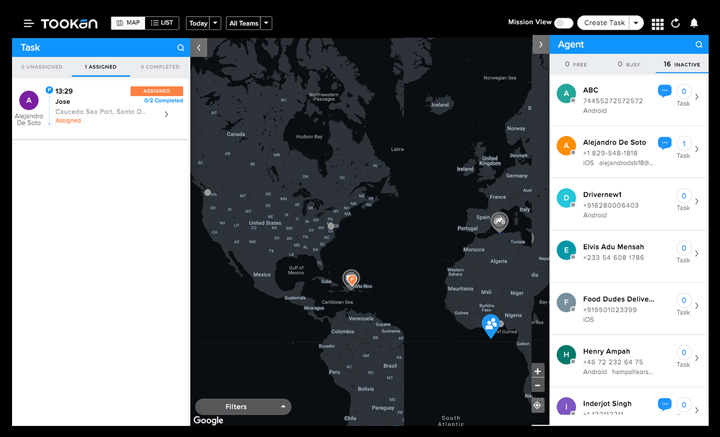Expand the All Teams dropdown

[x=249, y=23]
